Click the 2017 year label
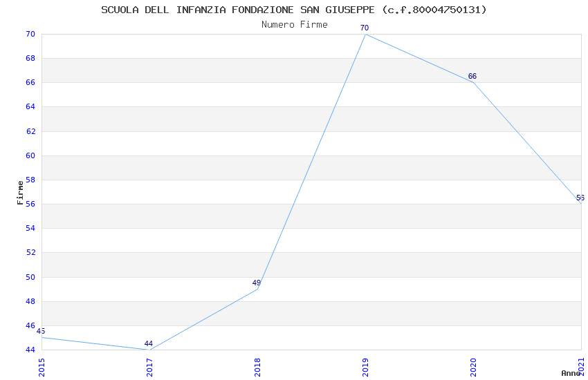This screenshot has width=588, height=380. 149,368
